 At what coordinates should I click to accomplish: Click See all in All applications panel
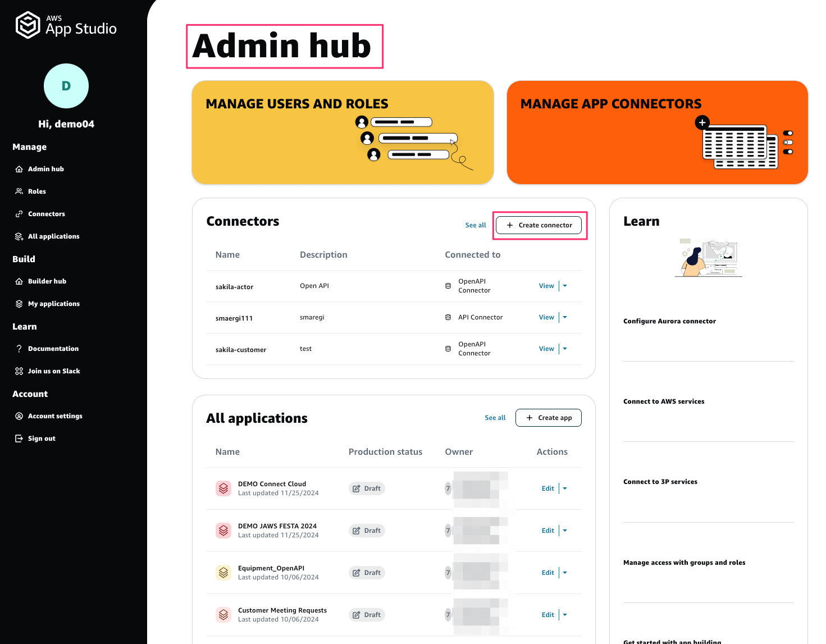pyautogui.click(x=495, y=418)
